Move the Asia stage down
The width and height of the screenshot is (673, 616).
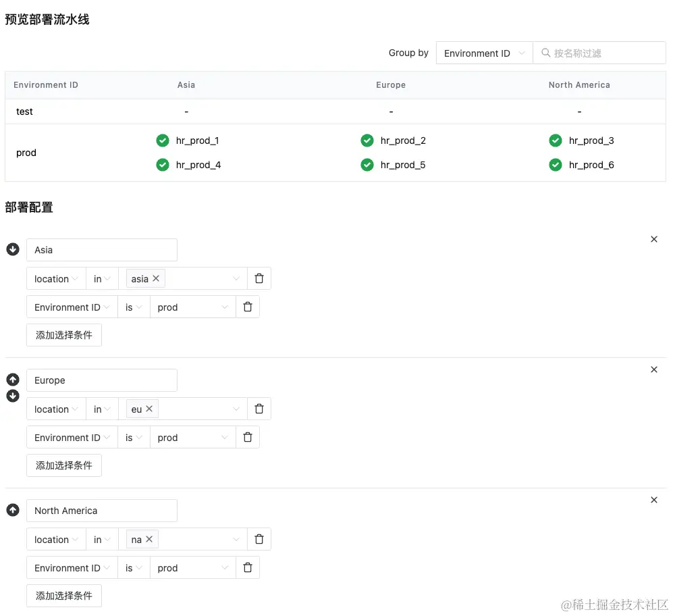13,249
